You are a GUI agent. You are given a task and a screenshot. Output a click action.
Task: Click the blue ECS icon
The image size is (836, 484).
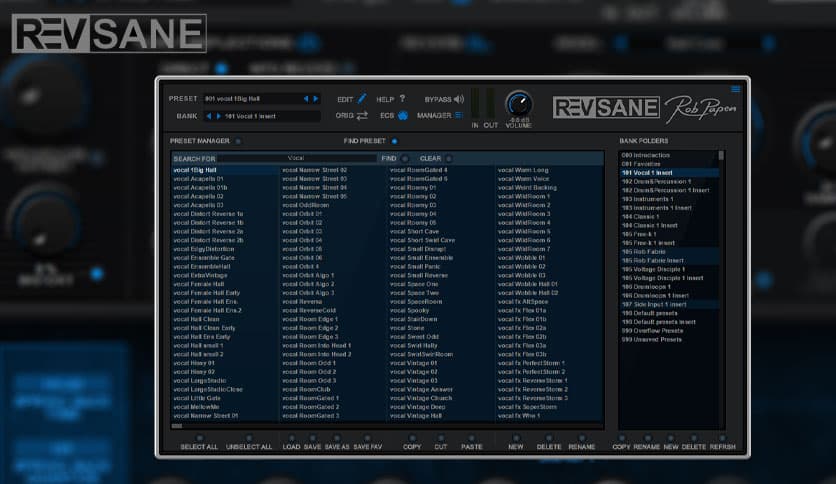coord(403,115)
